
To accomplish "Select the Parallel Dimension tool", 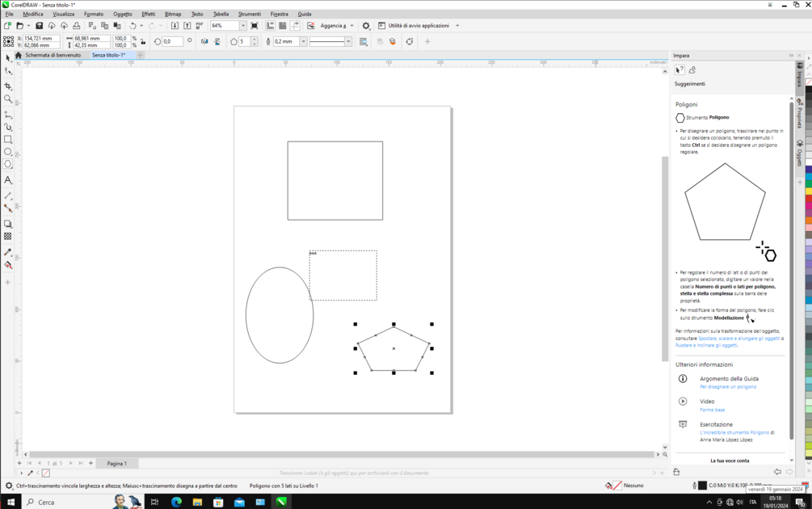I will [x=8, y=196].
